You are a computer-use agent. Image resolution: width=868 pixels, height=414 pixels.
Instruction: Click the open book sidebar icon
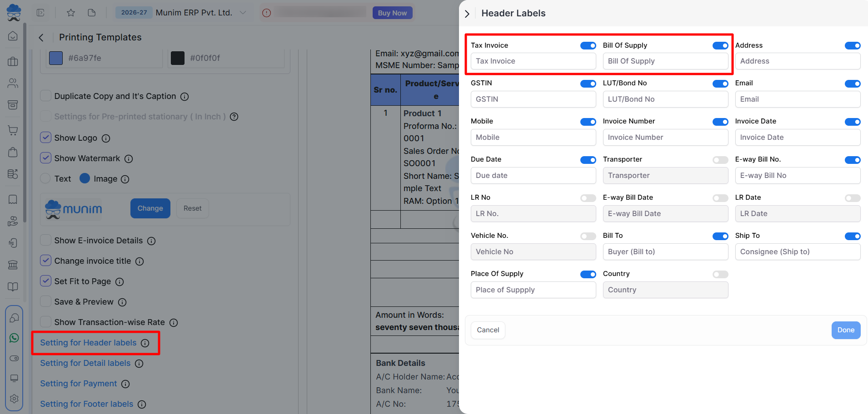[13, 286]
